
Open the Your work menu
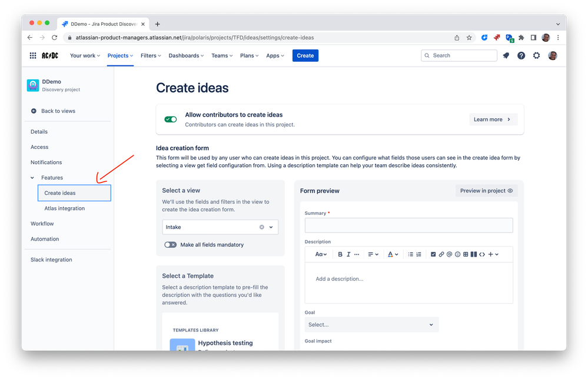tap(85, 55)
